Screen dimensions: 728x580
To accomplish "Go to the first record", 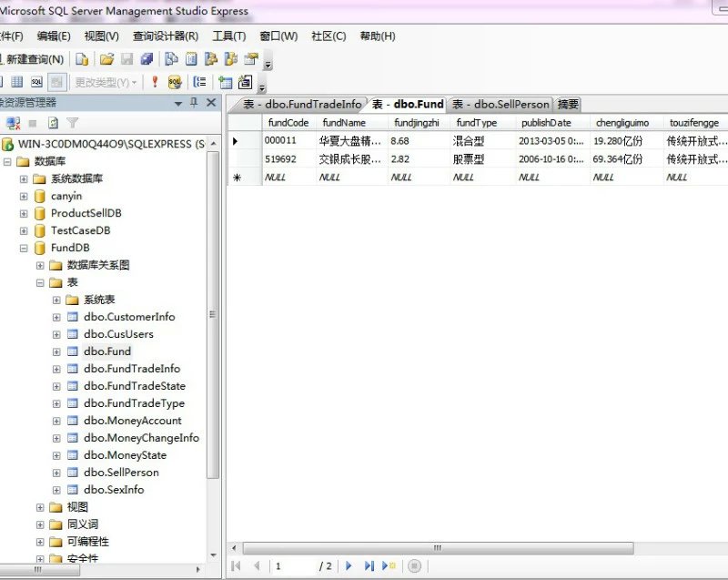I will pyautogui.click(x=236, y=565).
